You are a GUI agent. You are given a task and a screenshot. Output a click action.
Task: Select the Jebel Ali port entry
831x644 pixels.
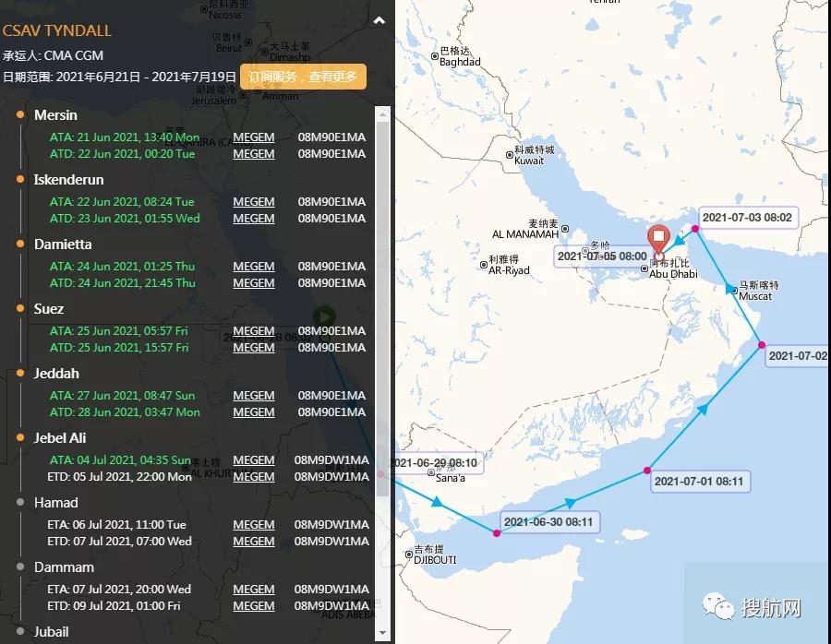click(60, 438)
